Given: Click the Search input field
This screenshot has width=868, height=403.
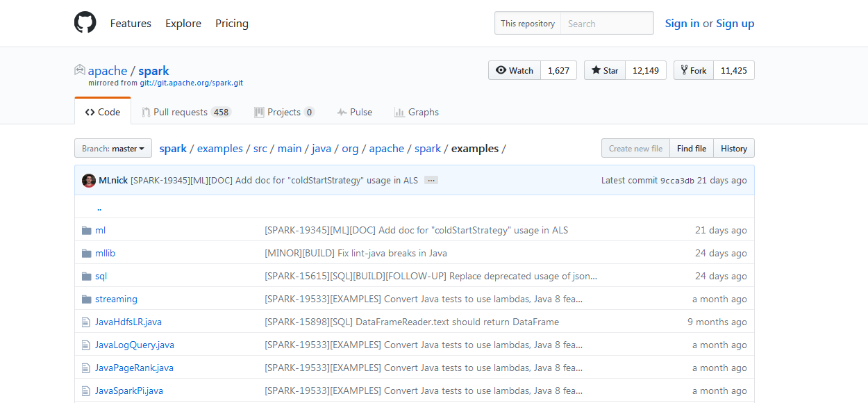Looking at the screenshot, I should point(607,23).
